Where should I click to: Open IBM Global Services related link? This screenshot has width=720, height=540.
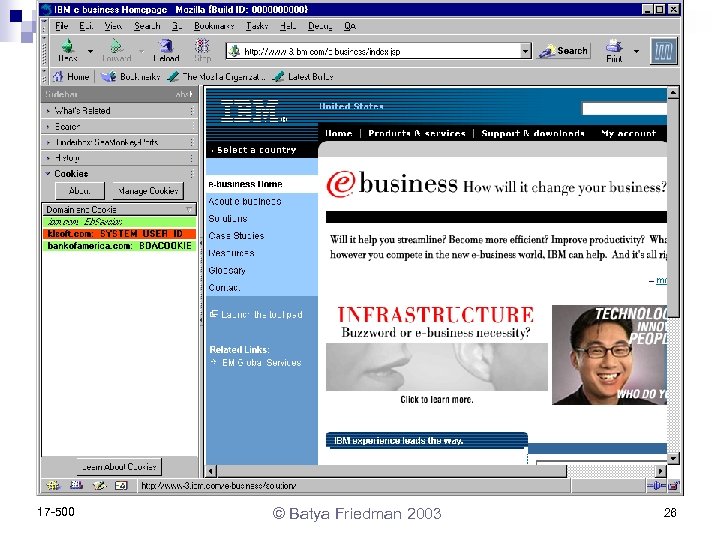pyautogui.click(x=262, y=362)
